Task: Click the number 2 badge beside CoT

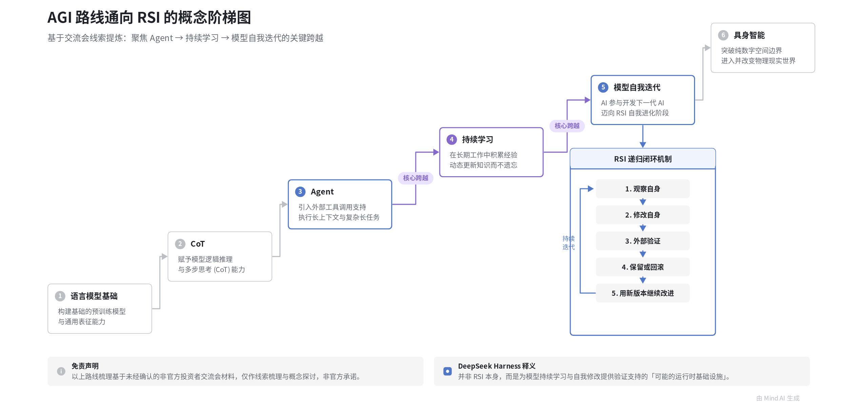Action: (x=180, y=244)
